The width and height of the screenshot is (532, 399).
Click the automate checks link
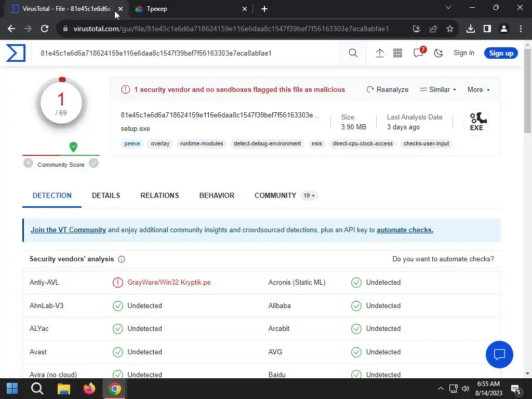pos(405,230)
